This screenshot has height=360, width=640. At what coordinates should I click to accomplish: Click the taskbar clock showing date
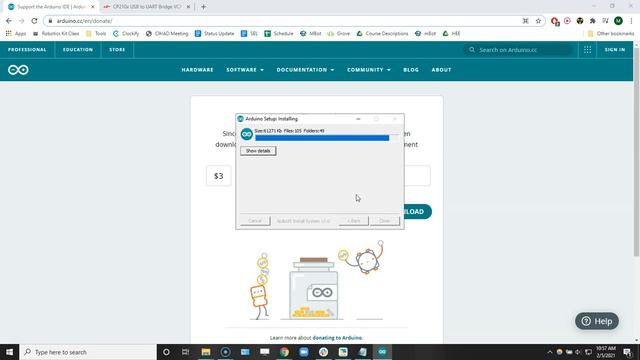coord(606,352)
